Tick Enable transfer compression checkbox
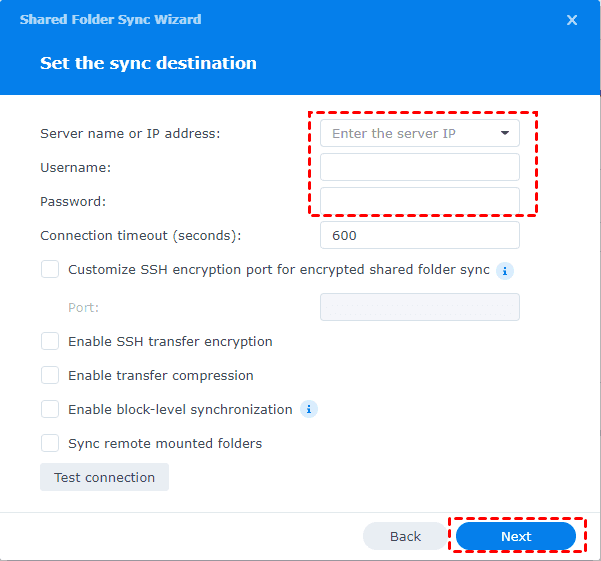 [x=50, y=375]
